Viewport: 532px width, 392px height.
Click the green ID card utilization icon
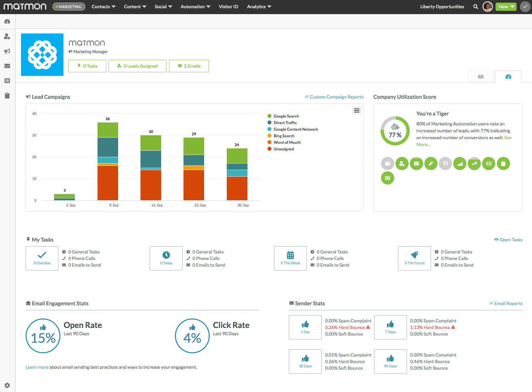(x=388, y=178)
